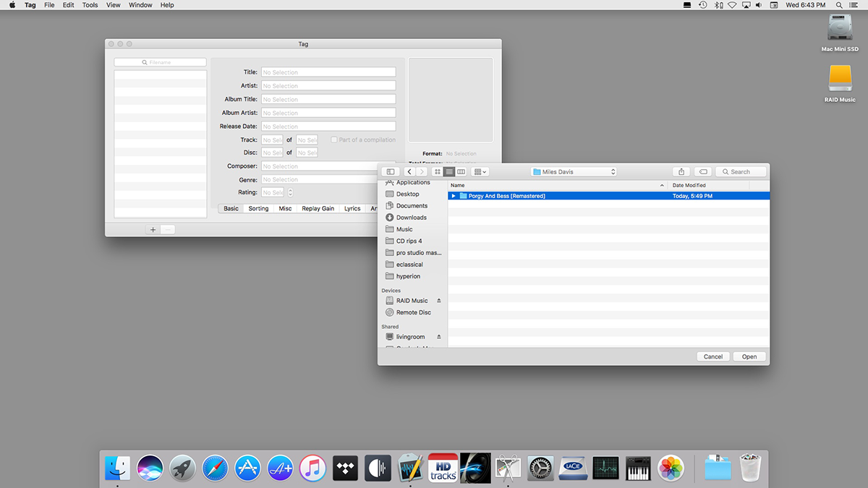Viewport: 868px width, 488px height.
Task: Select Desktop in the dialog sidebar
Action: coord(407,194)
